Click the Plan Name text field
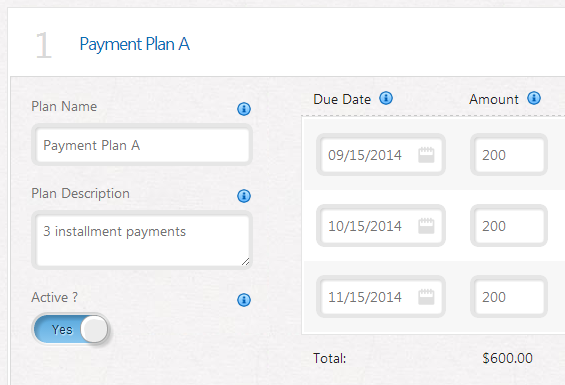Screen dimensions: 565x385 142,145
